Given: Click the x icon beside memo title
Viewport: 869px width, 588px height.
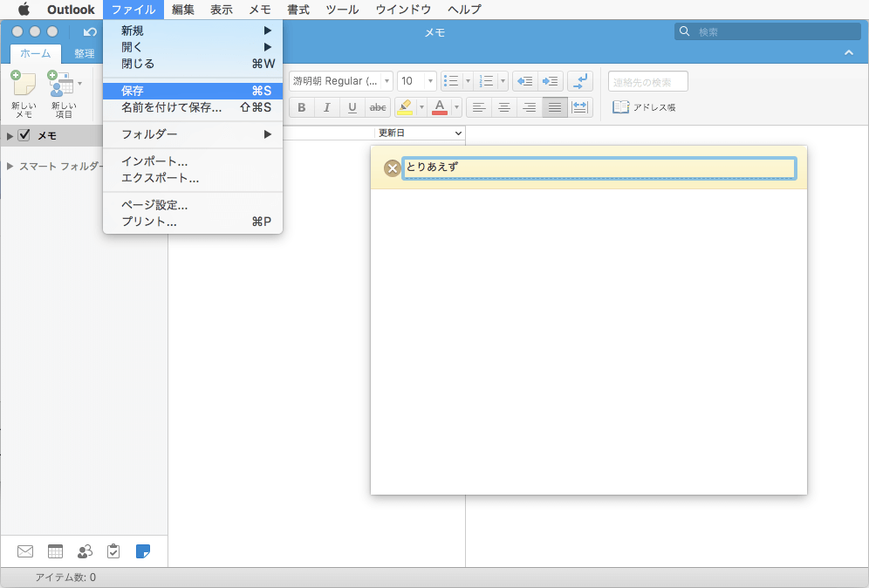Looking at the screenshot, I should pos(393,168).
